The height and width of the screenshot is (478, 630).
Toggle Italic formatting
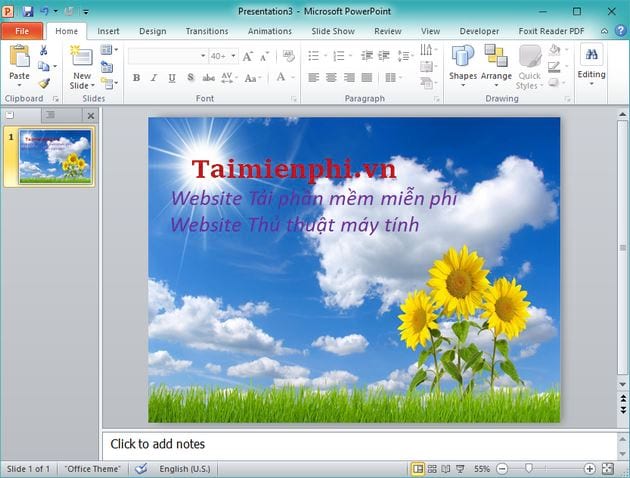[x=154, y=78]
